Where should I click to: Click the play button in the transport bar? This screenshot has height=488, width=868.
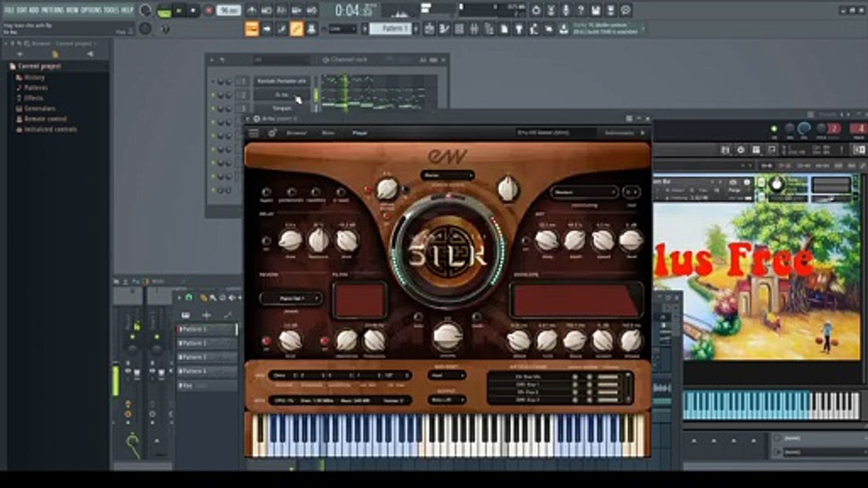pyautogui.click(x=179, y=10)
